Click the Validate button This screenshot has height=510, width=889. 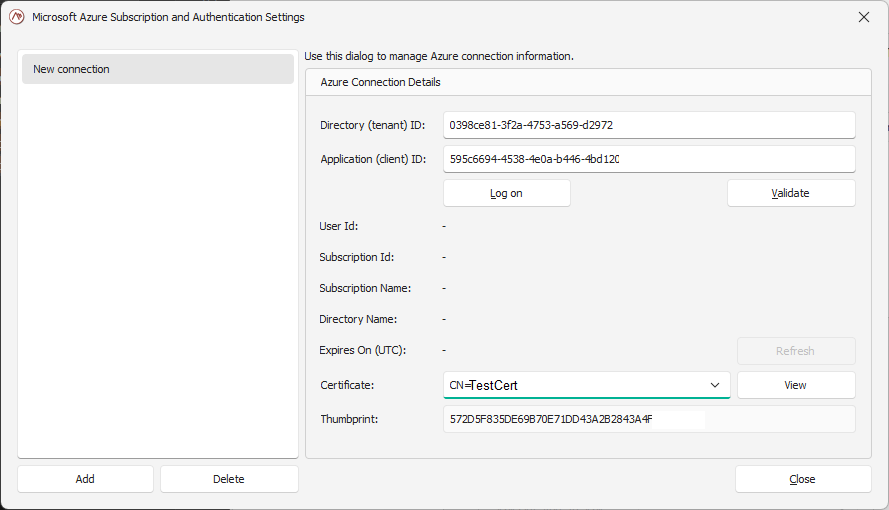click(791, 193)
